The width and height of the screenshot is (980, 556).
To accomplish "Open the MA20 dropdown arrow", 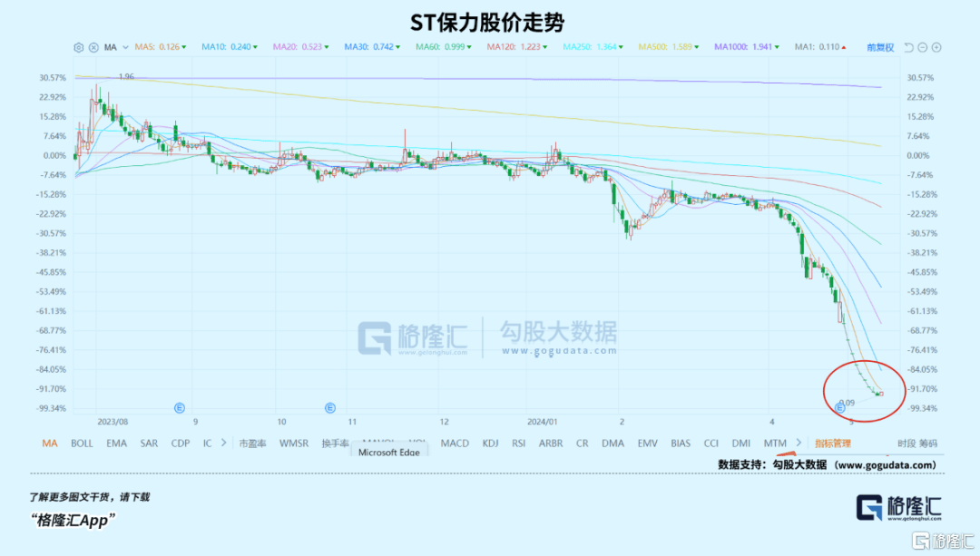I will pos(325,47).
